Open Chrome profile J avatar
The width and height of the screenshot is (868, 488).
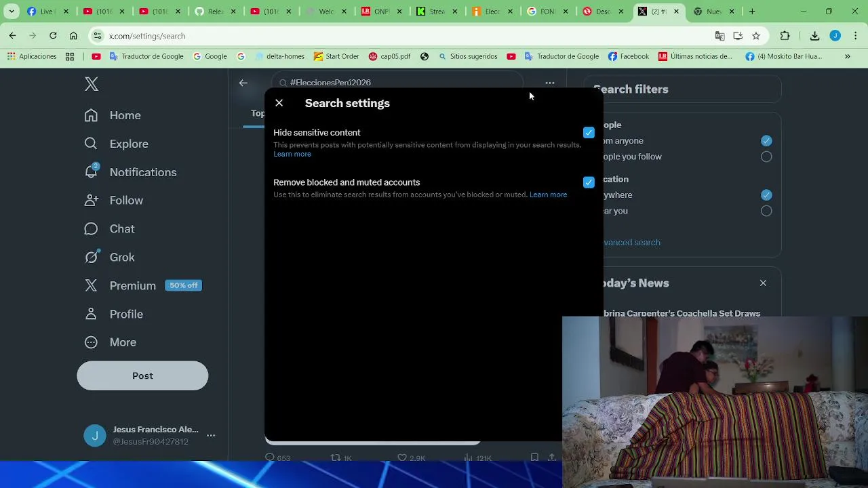[835, 36]
